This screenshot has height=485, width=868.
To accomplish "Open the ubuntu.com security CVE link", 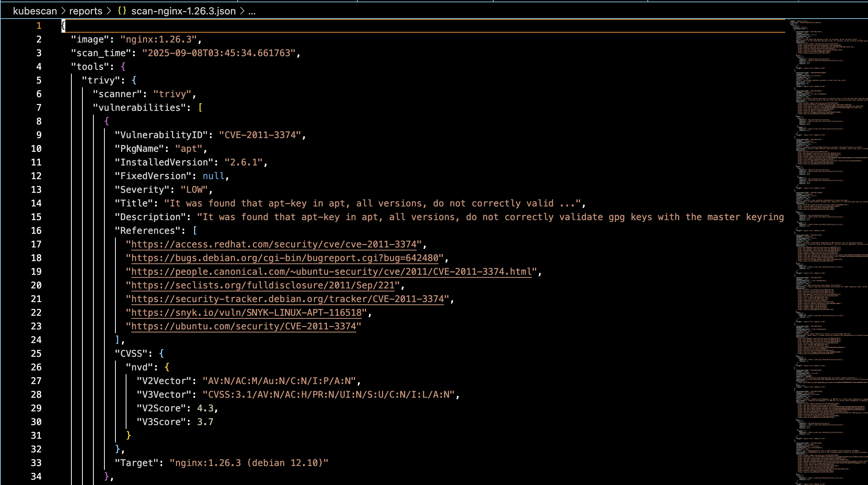I will click(243, 326).
